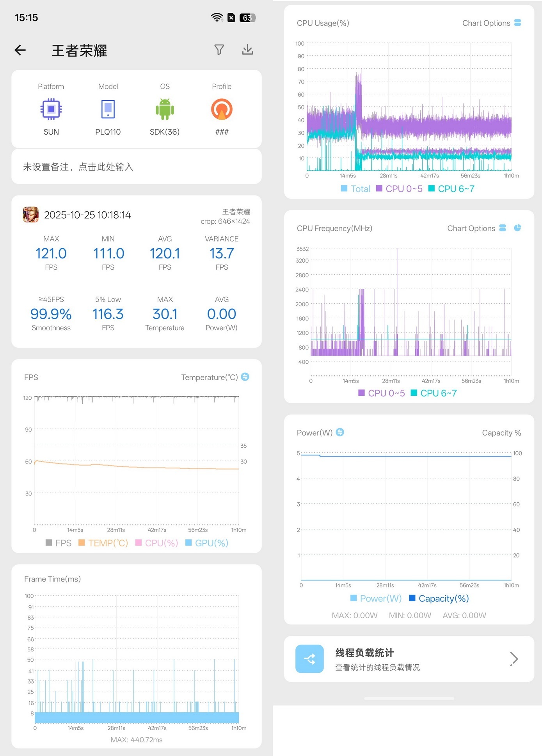
Task: Tap the pie chart icon in CPU Frequency
Action: coord(517,228)
